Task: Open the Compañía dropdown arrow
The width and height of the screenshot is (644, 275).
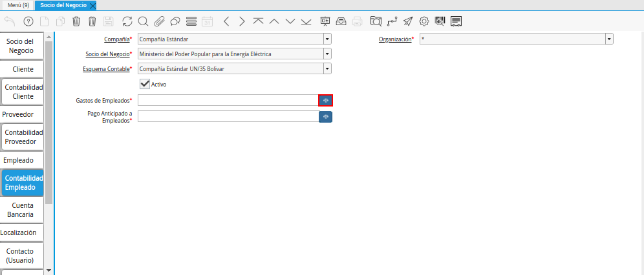Action: pos(327,39)
